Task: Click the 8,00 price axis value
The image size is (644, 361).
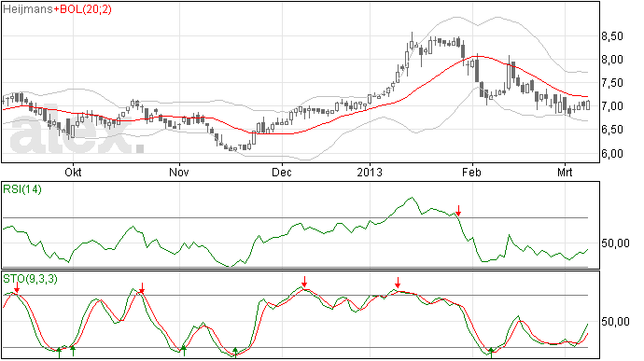Action: tap(612, 60)
